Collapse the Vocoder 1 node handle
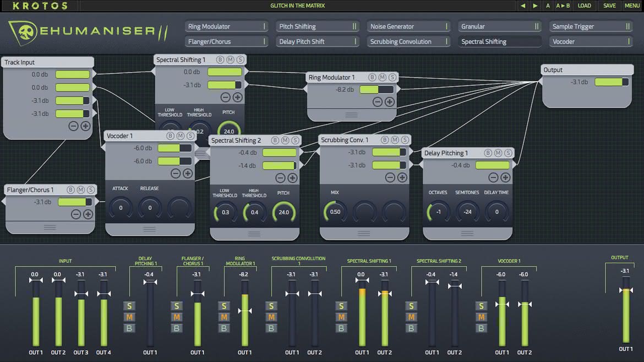This screenshot has height=362, width=644. pyautogui.click(x=150, y=229)
